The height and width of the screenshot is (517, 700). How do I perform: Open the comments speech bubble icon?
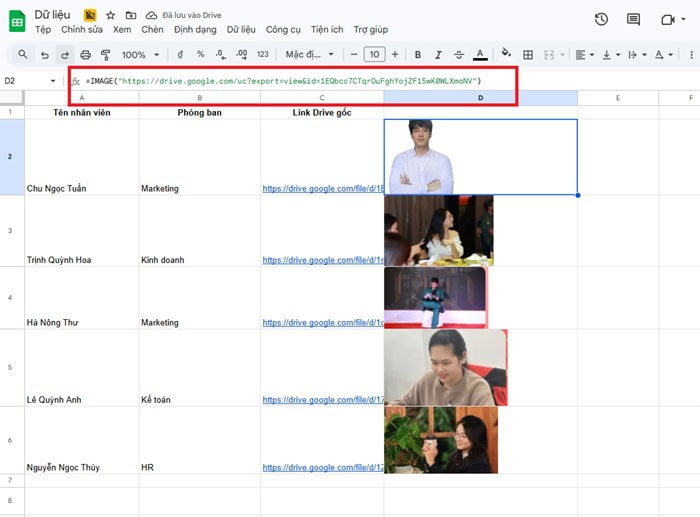633,19
